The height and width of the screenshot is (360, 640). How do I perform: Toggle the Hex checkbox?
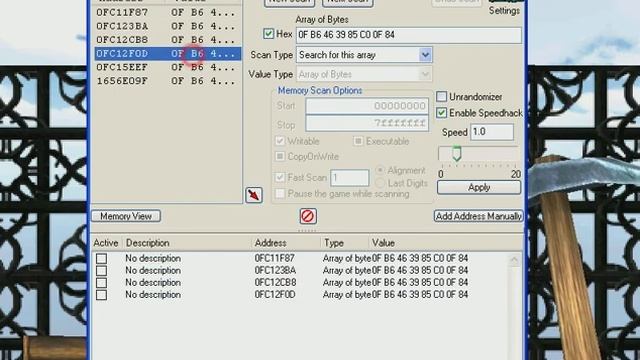point(268,34)
